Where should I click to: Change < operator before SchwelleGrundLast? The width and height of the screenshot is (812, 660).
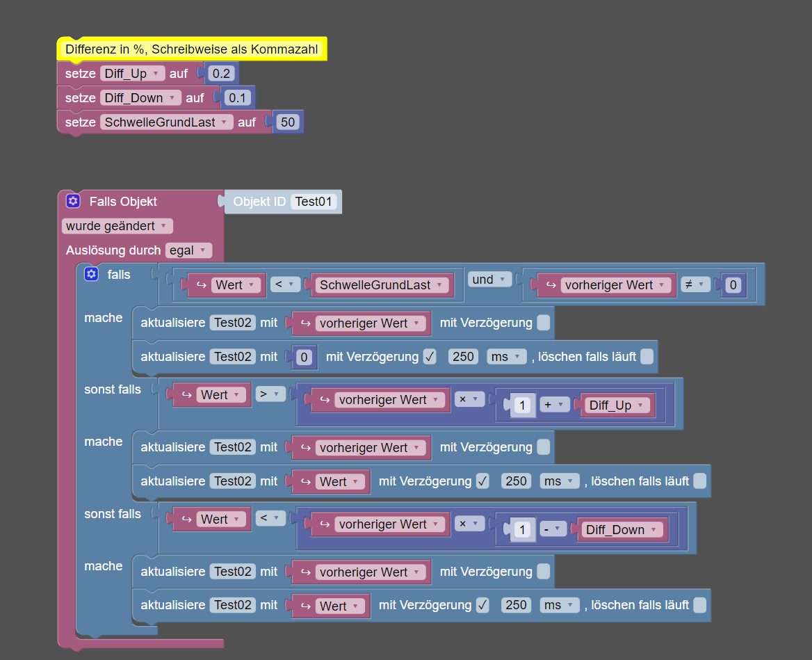(x=285, y=284)
